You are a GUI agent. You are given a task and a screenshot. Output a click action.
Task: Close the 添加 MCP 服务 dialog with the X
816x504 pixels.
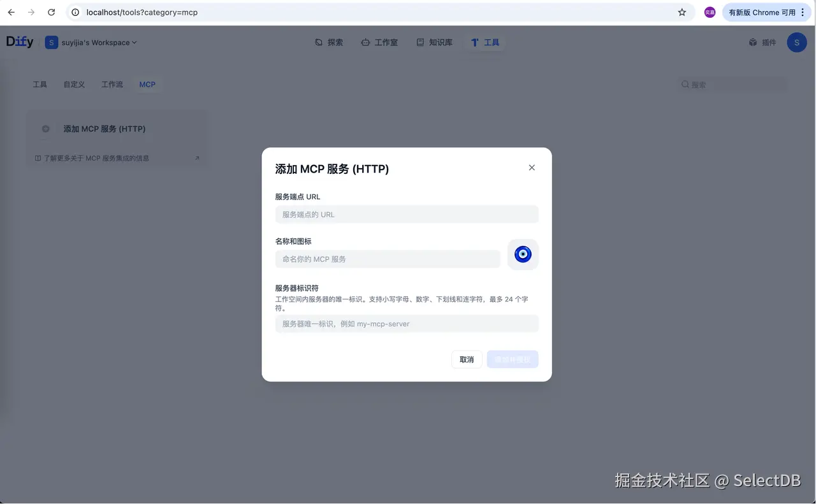pos(532,168)
